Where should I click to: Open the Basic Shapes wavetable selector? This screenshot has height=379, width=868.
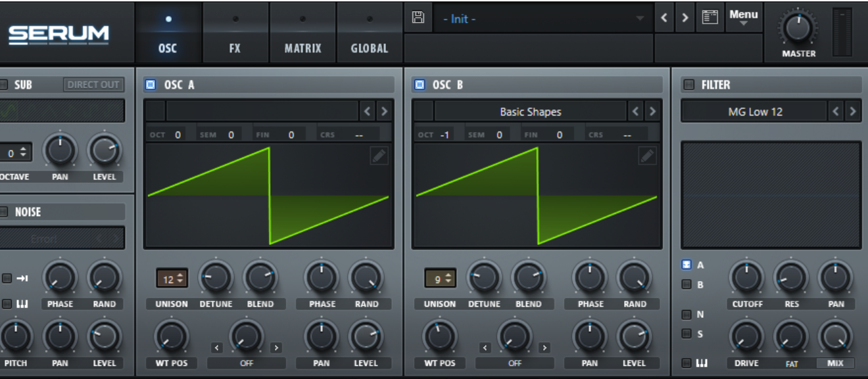[x=530, y=112]
